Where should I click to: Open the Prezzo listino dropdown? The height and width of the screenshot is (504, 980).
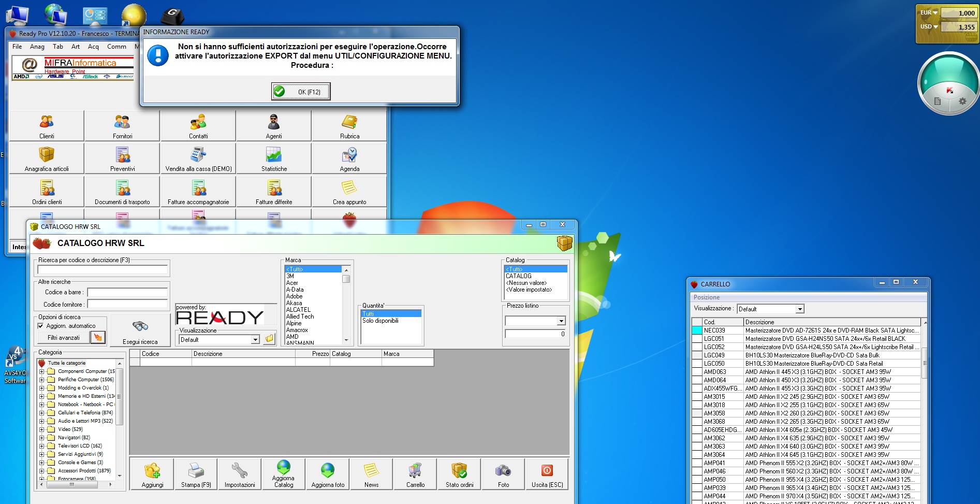pyautogui.click(x=561, y=321)
